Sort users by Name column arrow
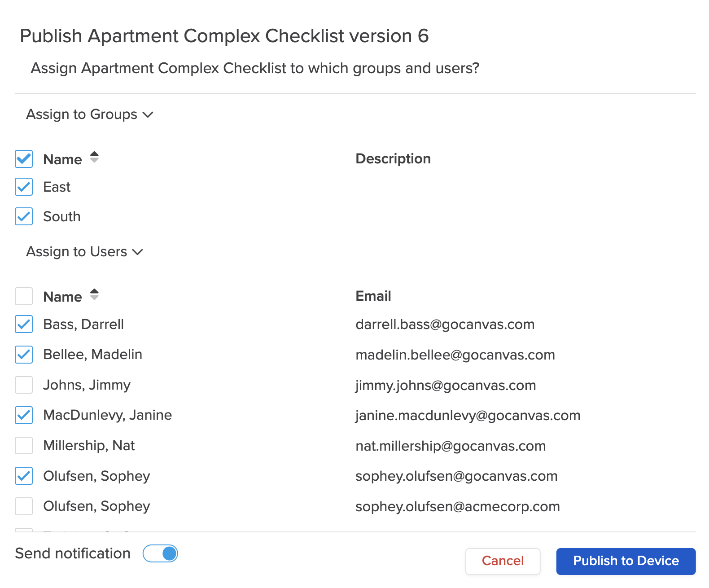This screenshot has height=588, width=709. [x=94, y=295]
